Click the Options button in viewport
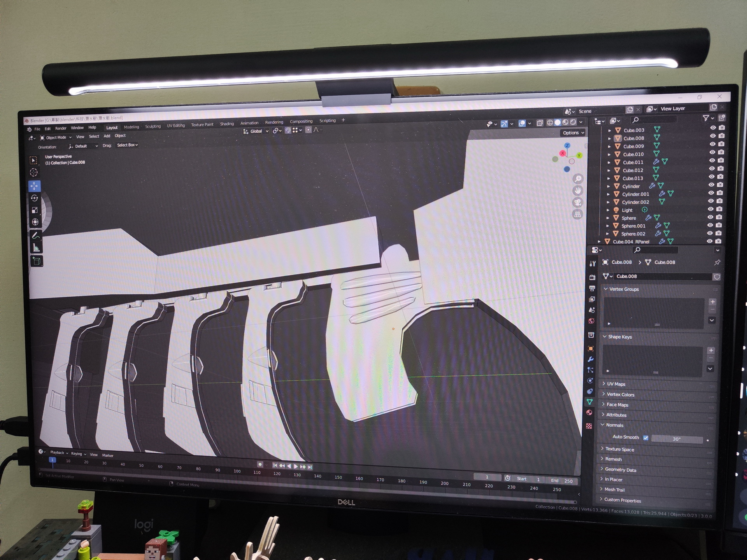This screenshot has height=560, width=747. pos(573,133)
